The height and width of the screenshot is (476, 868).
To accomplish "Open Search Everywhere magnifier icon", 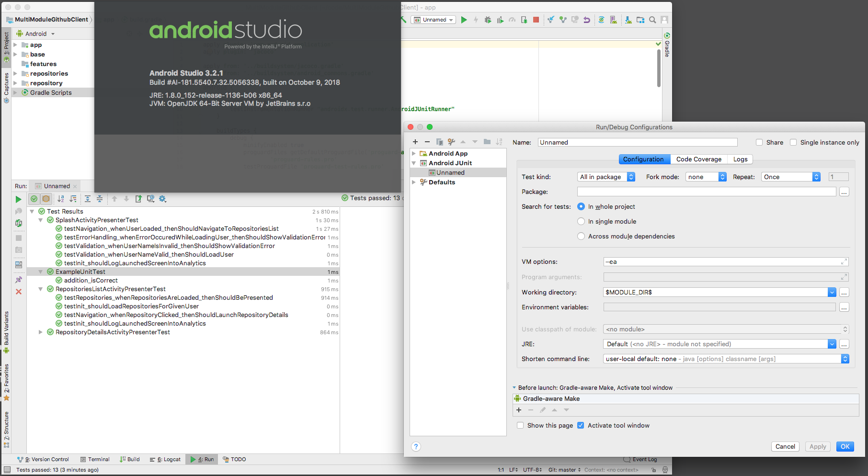I will click(652, 20).
